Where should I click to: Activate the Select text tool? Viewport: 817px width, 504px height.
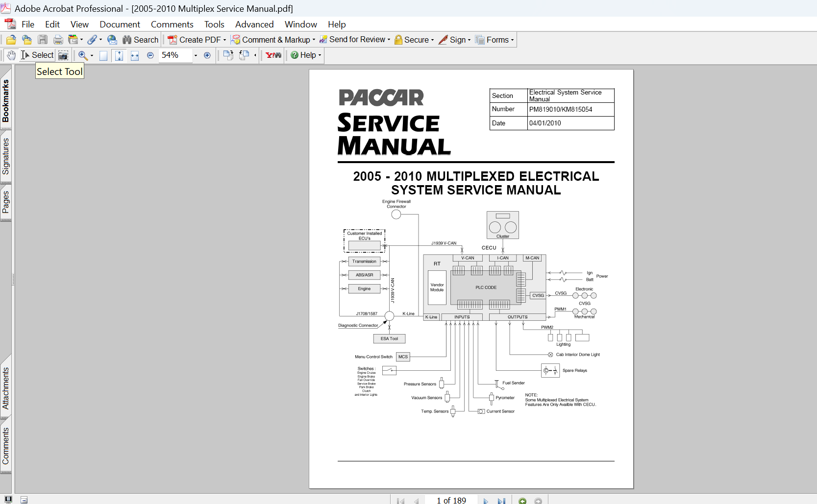[37, 55]
